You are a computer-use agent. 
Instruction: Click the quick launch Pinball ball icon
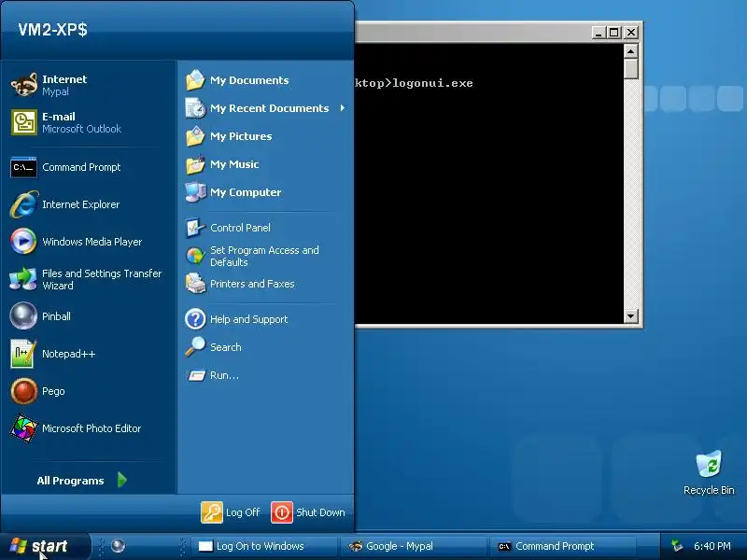119,546
